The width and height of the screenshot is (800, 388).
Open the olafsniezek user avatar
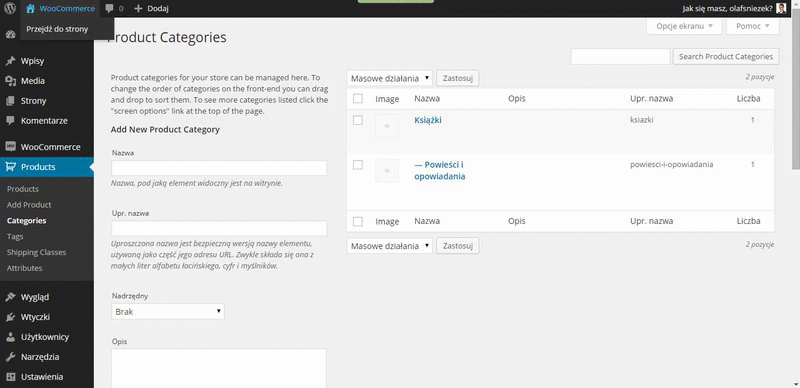pyautogui.click(x=781, y=8)
